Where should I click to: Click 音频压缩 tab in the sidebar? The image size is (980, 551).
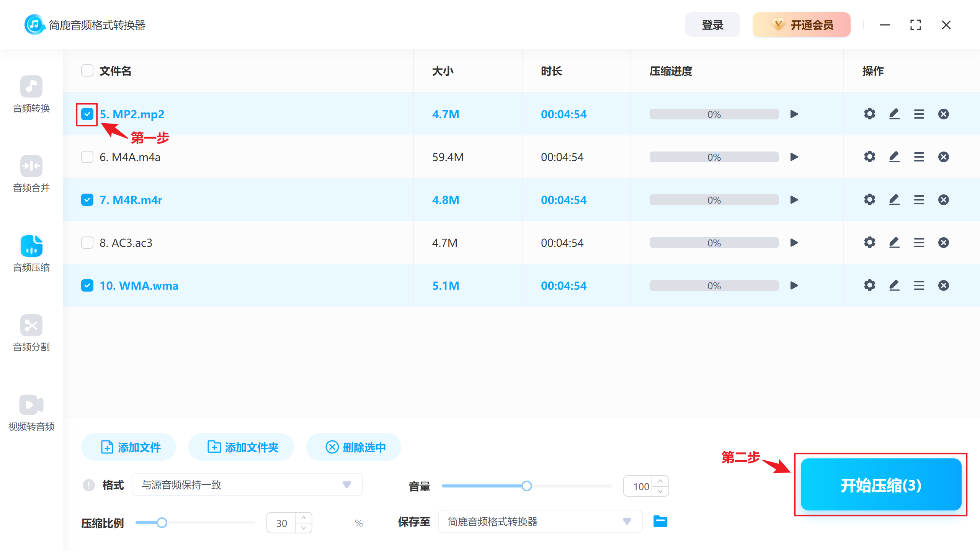pos(31,253)
